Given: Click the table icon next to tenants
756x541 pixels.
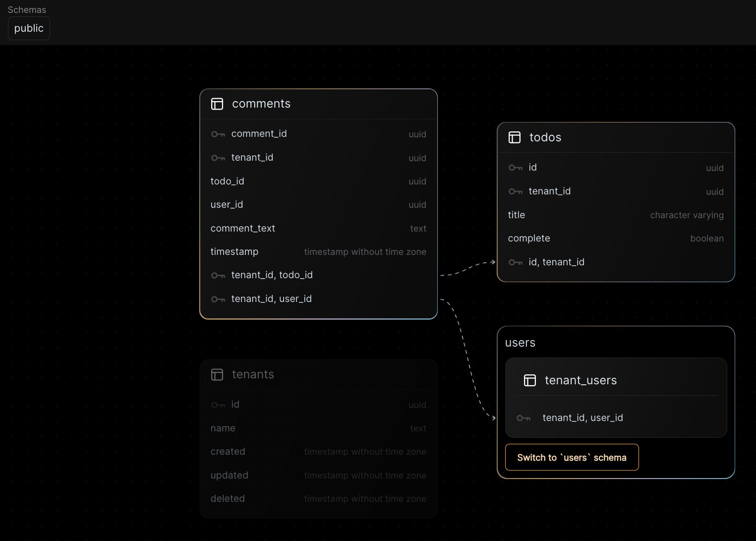Looking at the screenshot, I should tap(217, 375).
